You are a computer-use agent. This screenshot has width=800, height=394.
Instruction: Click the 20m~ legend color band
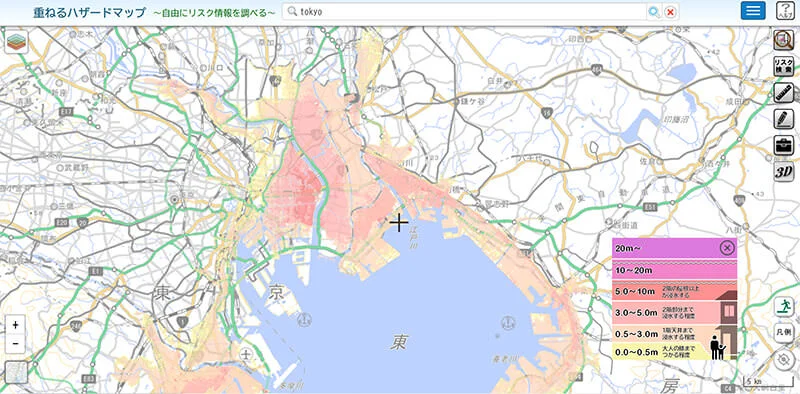(674, 249)
